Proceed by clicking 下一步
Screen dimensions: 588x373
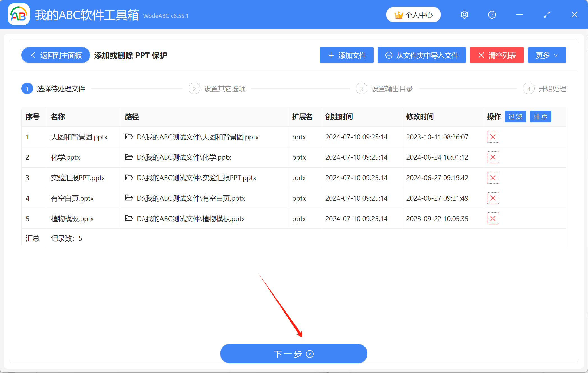pos(293,354)
